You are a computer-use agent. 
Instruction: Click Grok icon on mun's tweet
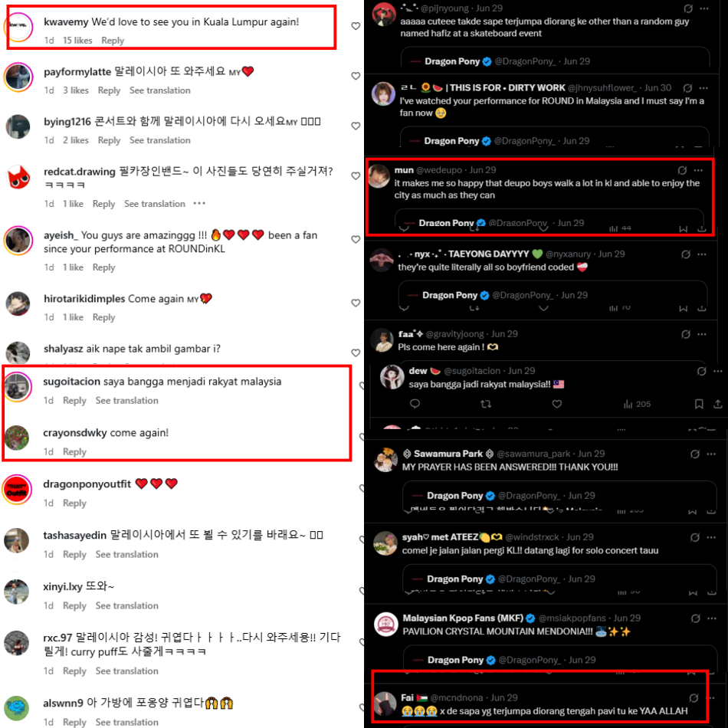[682, 170]
